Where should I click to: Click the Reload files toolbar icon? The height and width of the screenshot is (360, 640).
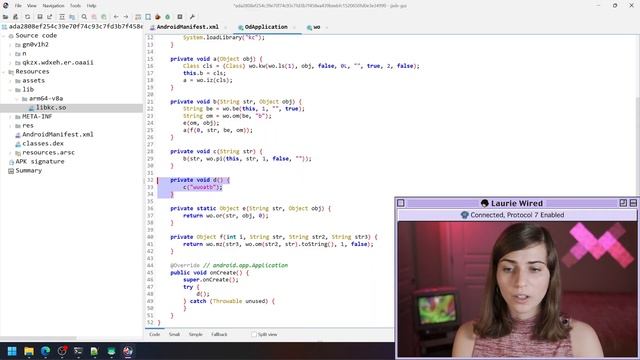click(27, 17)
